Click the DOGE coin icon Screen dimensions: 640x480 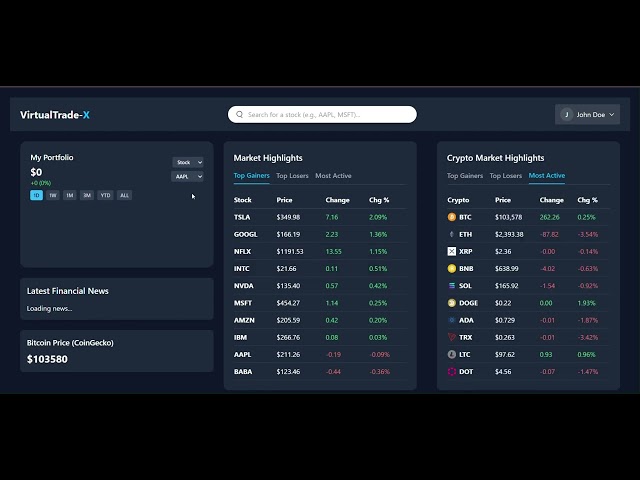[451, 303]
